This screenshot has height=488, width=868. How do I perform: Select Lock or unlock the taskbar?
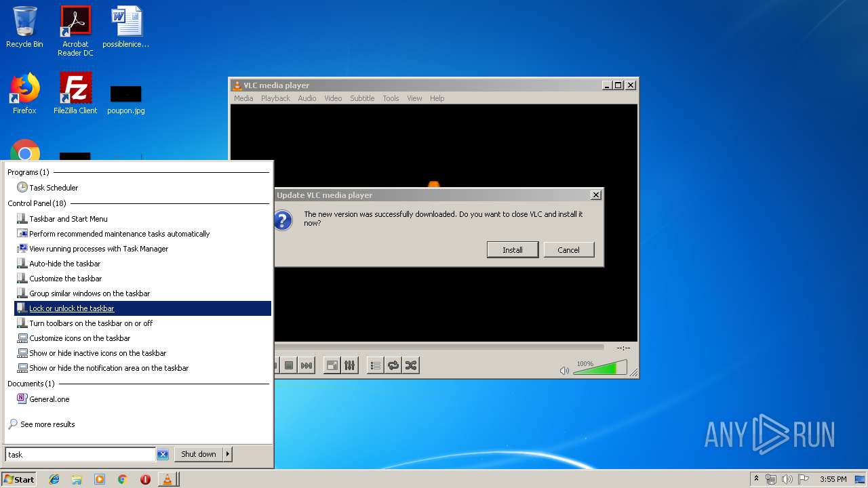tap(142, 308)
